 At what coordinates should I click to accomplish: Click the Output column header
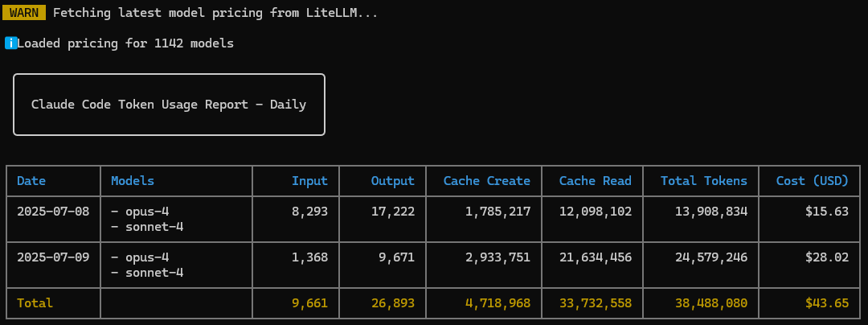point(392,180)
